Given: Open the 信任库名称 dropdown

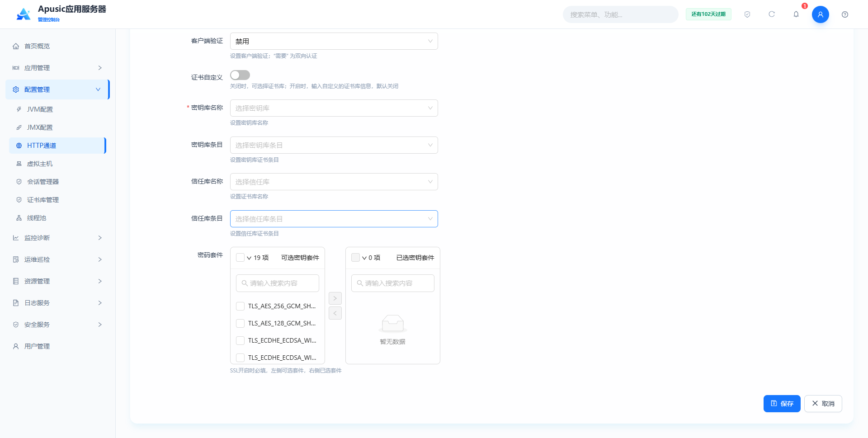Looking at the screenshot, I should pyautogui.click(x=334, y=182).
